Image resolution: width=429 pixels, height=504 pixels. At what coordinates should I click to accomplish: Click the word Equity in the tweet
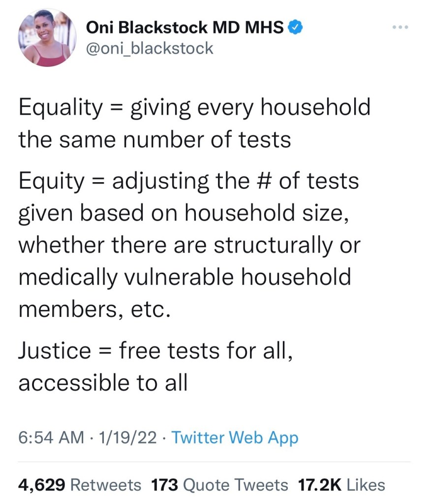coord(52,181)
